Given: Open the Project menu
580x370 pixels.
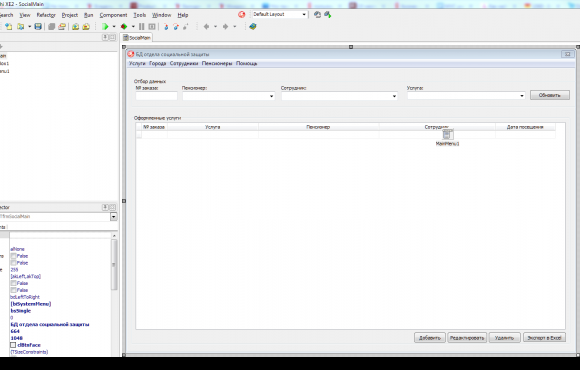Looking at the screenshot, I should pyautogui.click(x=70, y=15).
